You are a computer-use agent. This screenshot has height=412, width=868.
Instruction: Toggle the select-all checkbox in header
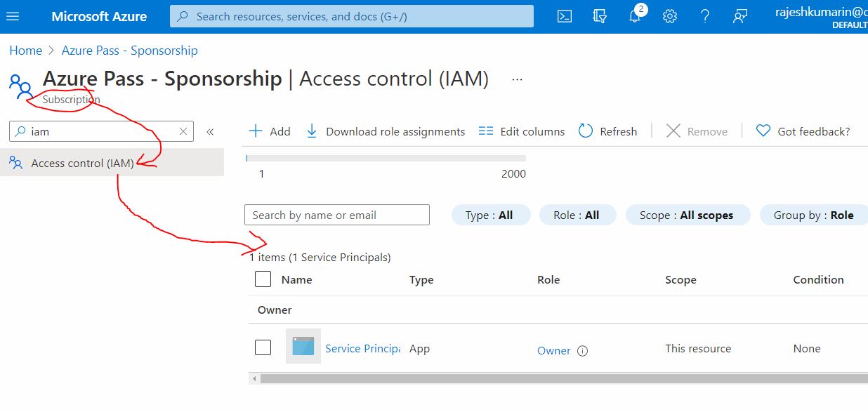coord(263,279)
